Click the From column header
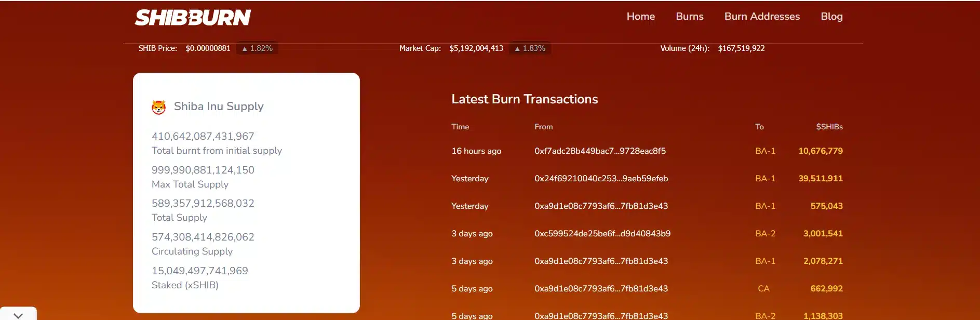Screen dimensions: 980x320 [543, 127]
